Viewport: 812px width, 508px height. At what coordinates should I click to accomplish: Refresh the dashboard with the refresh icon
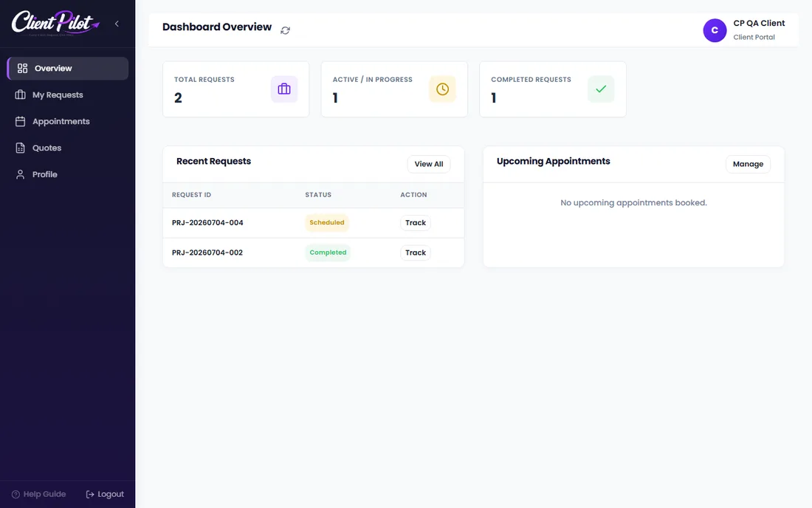286,30
